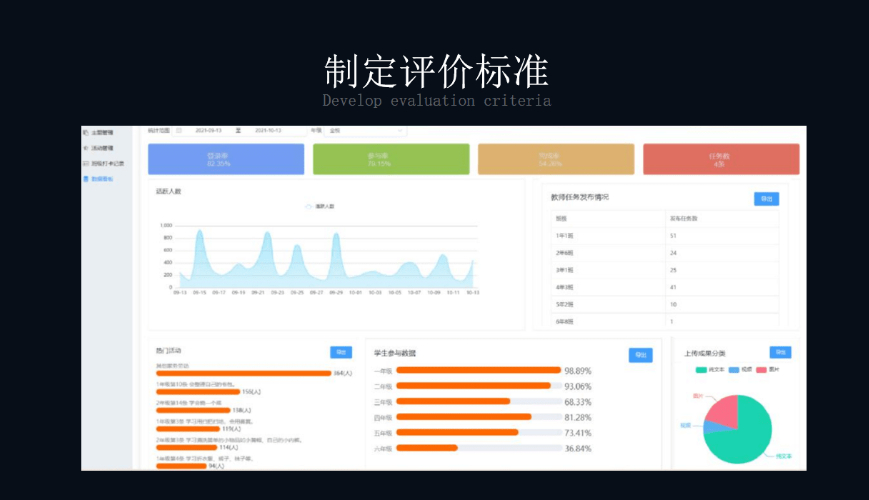The height and width of the screenshot is (500, 869).
Task: Click the 活跃人数 chart legend icon
Action: (310, 206)
